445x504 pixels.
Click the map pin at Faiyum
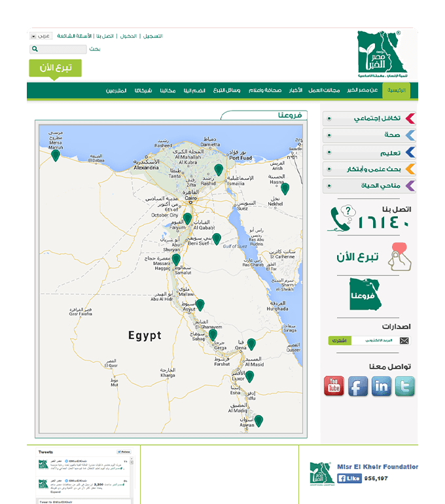pos(188,219)
